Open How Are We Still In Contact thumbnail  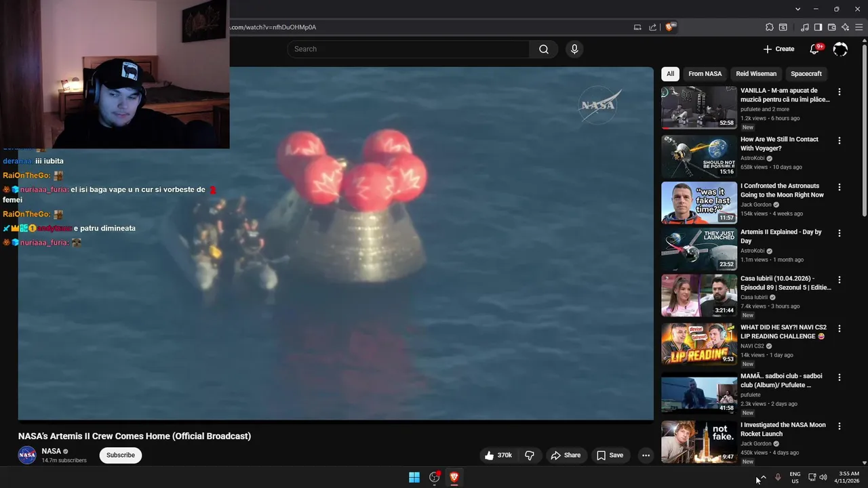click(x=698, y=157)
